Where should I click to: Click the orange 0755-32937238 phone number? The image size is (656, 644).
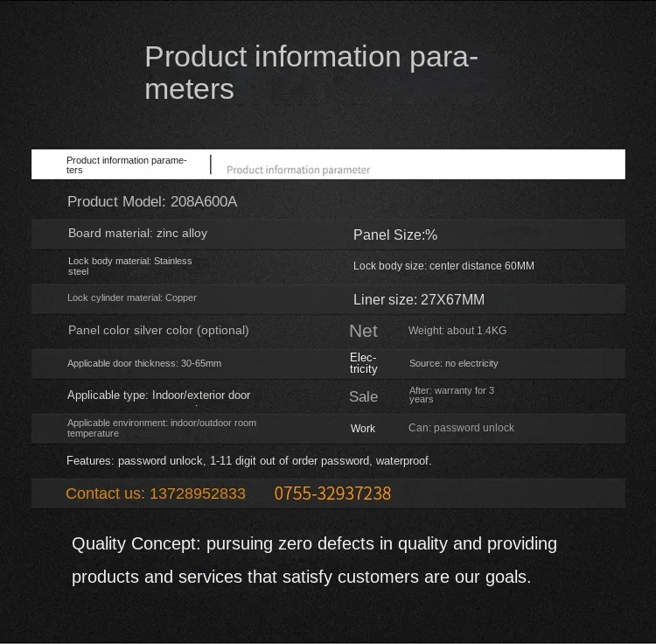pyautogui.click(x=332, y=493)
